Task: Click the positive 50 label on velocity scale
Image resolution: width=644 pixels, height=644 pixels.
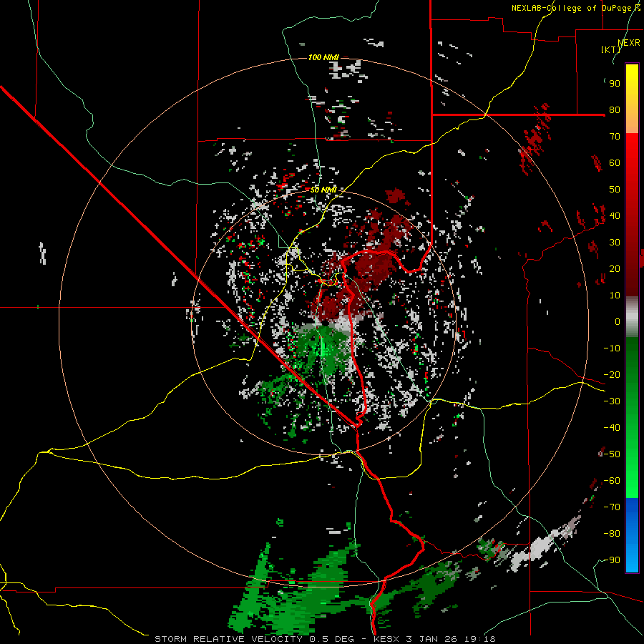Action: (615, 190)
